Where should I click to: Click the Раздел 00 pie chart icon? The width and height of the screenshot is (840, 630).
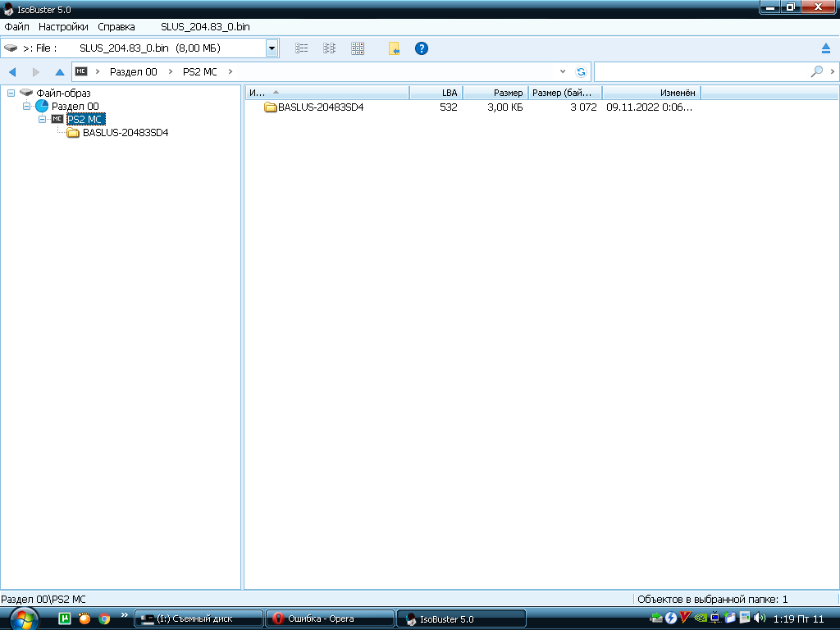click(42, 106)
